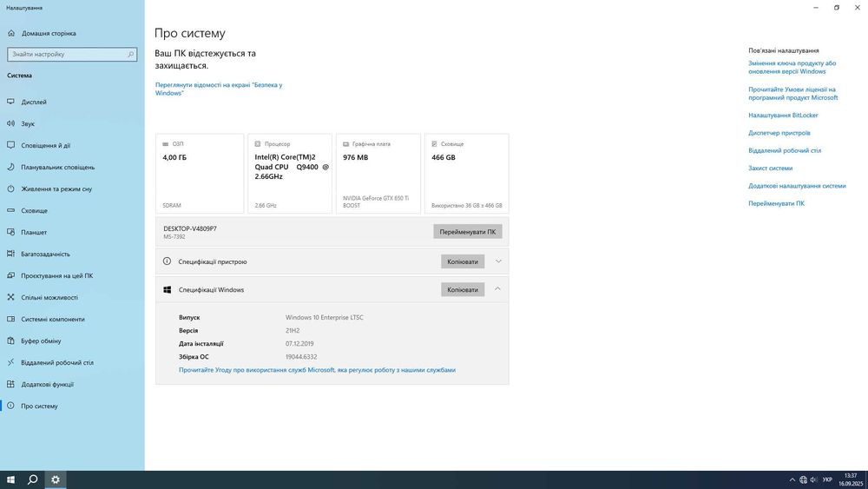Click the magnifier icon in settings search

(x=131, y=54)
